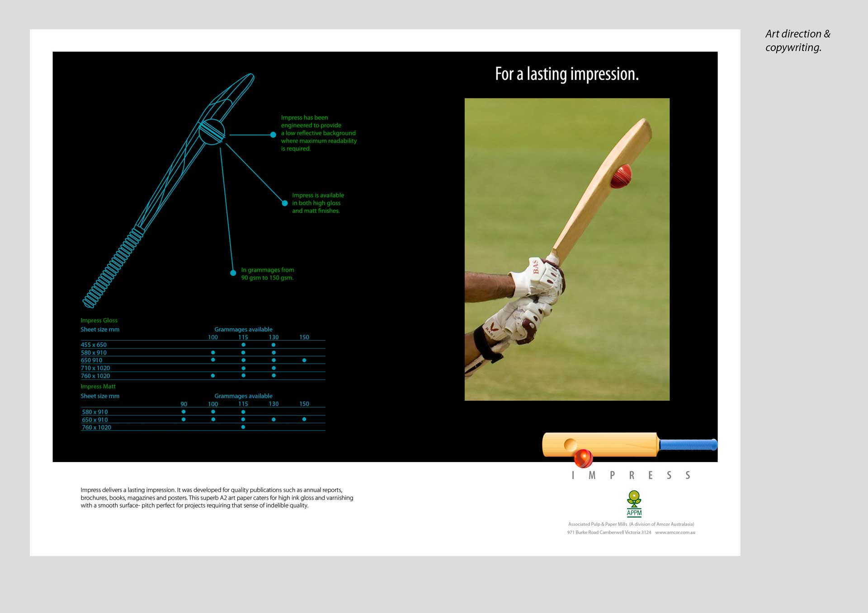
Task: Click 'Grammages available' header in Matt table
Action: tap(243, 396)
